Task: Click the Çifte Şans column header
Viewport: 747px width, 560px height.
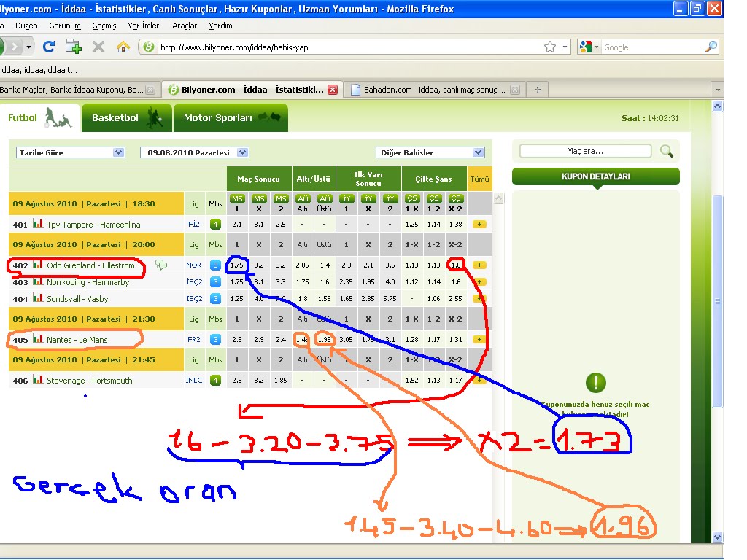Action: pos(433,179)
